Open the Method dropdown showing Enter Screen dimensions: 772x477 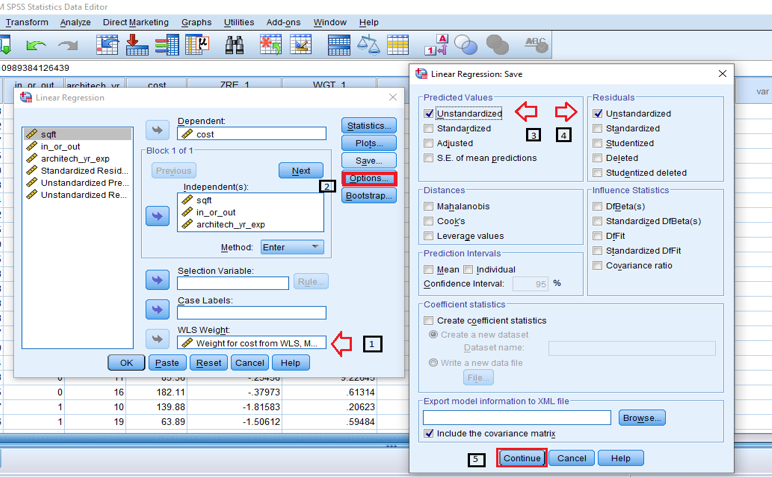pyautogui.click(x=292, y=247)
